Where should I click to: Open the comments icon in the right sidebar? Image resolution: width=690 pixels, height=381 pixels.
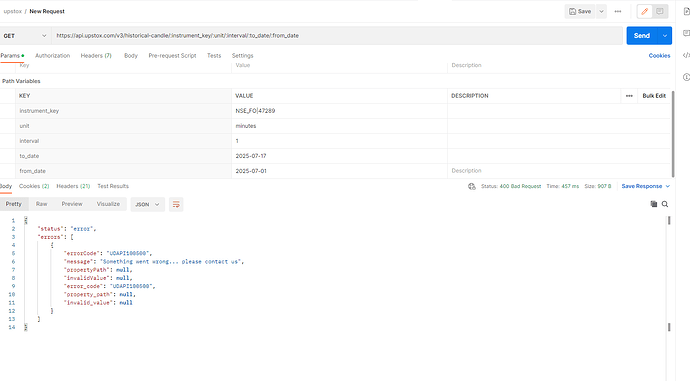[x=686, y=33]
